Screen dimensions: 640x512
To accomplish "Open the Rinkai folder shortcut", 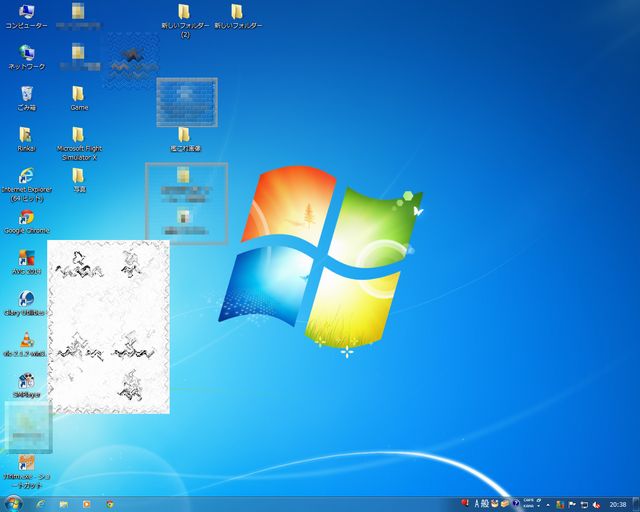I will click(26, 139).
